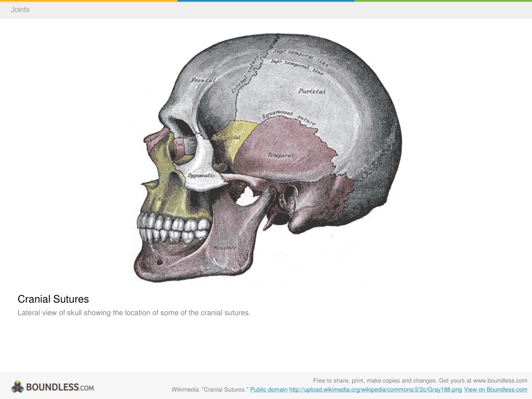Click the Joints header text
This screenshot has height=399, width=532.
click(x=20, y=9)
